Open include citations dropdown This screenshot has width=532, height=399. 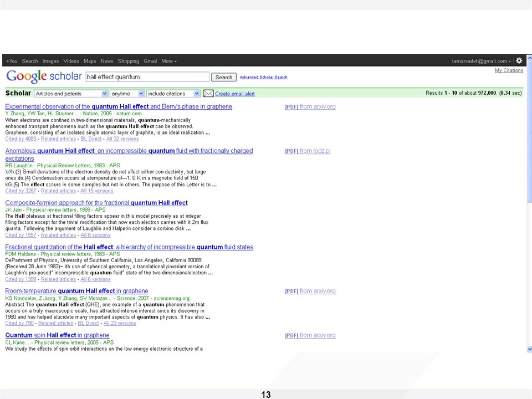pos(173,94)
